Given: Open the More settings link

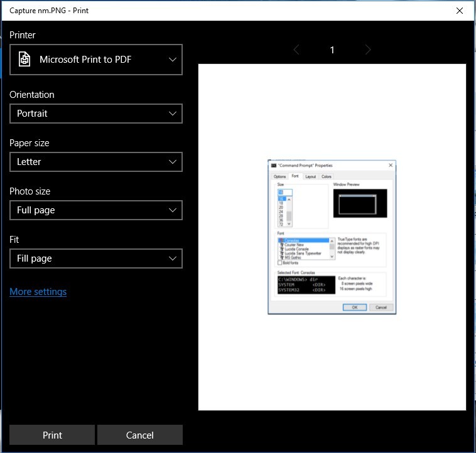Looking at the screenshot, I should pyautogui.click(x=38, y=291).
